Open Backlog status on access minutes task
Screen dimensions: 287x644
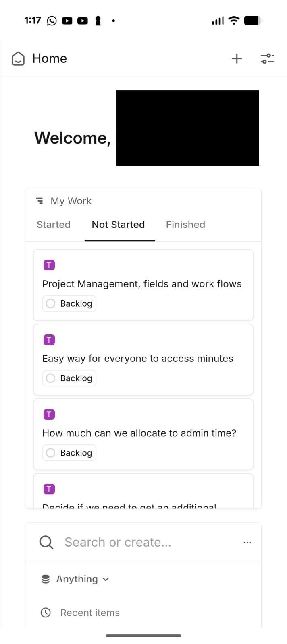[76, 378]
